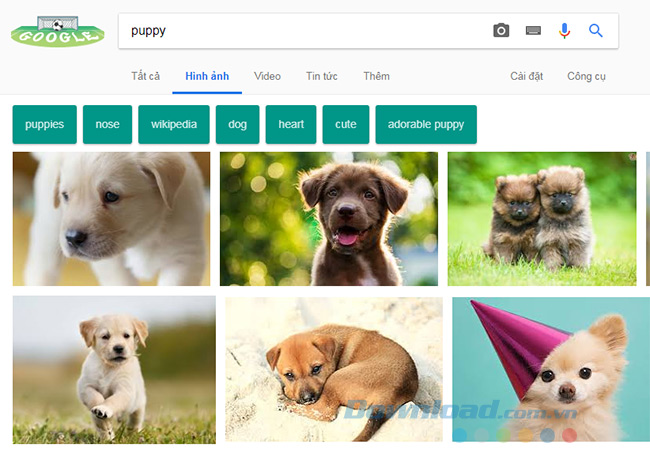Open the on-screen keyboard icon
650x452 pixels.
point(533,31)
